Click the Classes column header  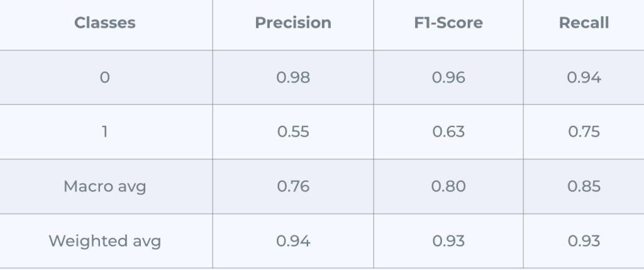tap(105, 23)
